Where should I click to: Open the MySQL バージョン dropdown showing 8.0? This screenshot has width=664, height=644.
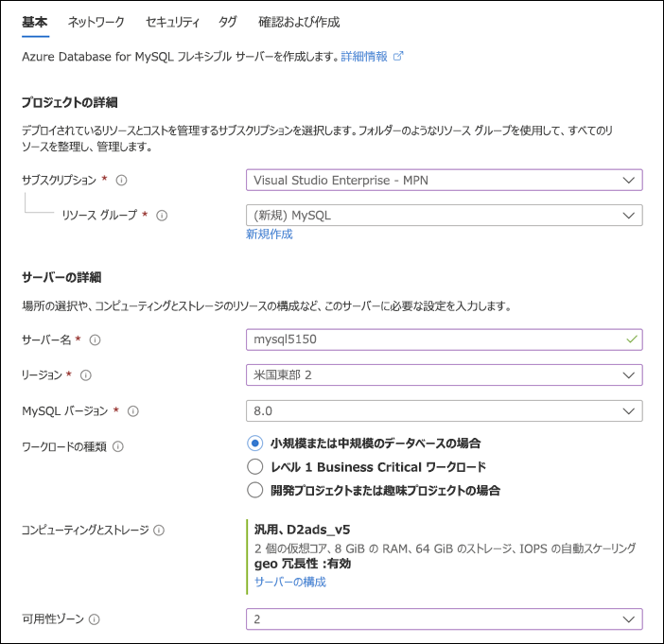445,410
